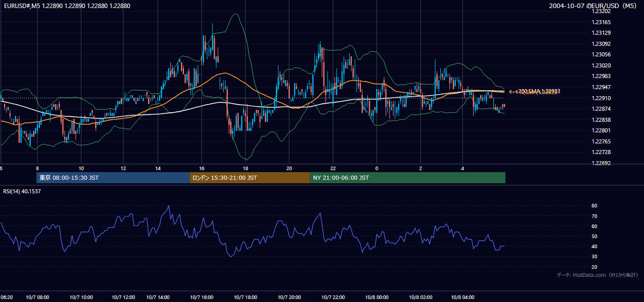Viewport: 644px width, 302px height.
Task: Select the 東京 08:00-15:30 JST session bar
Action: point(113,178)
